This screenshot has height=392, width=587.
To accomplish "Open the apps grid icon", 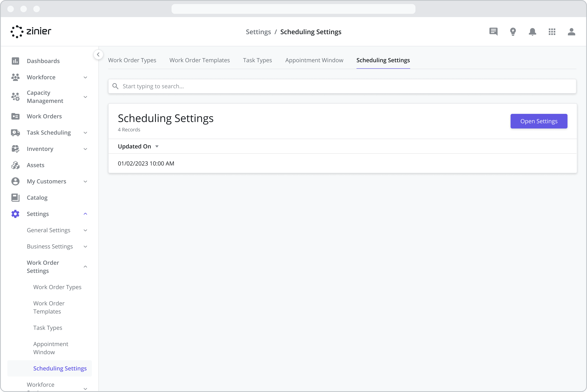I will pyautogui.click(x=552, y=32).
